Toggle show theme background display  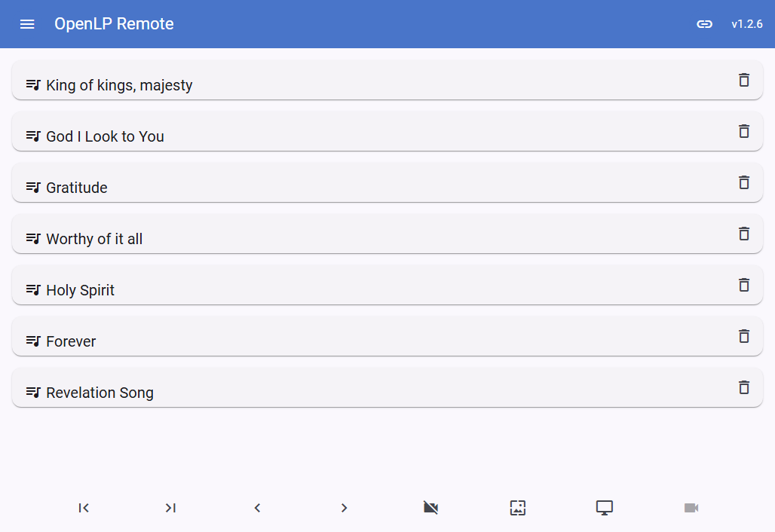(x=517, y=508)
